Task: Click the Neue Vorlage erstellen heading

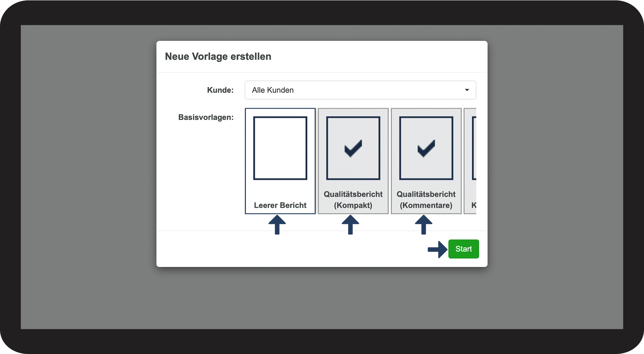Action: 218,57
